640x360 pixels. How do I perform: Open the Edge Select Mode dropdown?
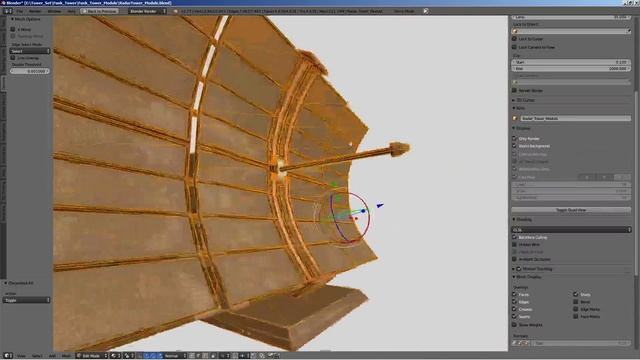click(30, 51)
